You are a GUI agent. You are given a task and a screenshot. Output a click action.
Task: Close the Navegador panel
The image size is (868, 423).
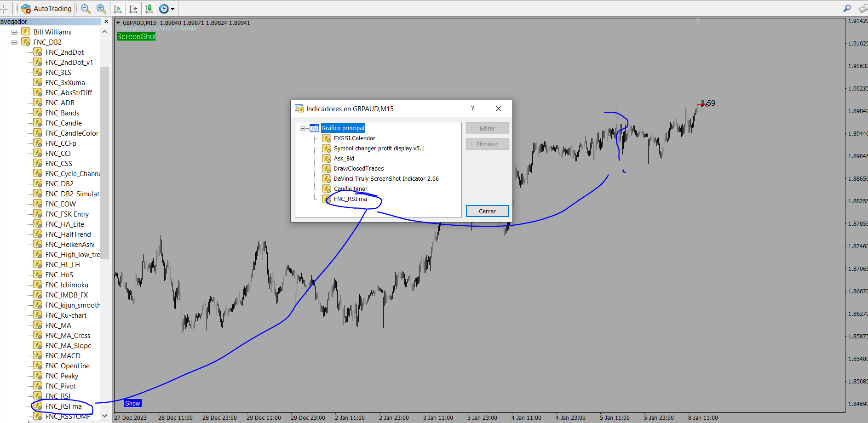[106, 22]
